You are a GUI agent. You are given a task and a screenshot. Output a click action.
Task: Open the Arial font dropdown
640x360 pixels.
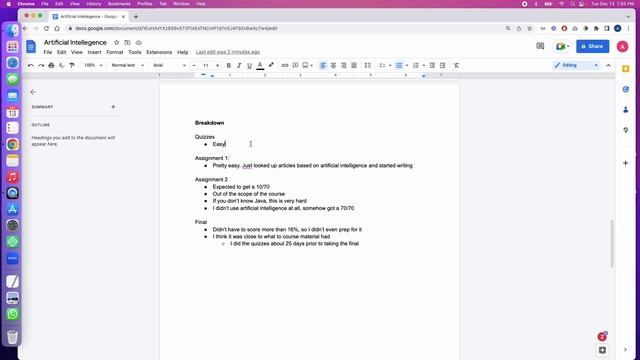click(169, 65)
